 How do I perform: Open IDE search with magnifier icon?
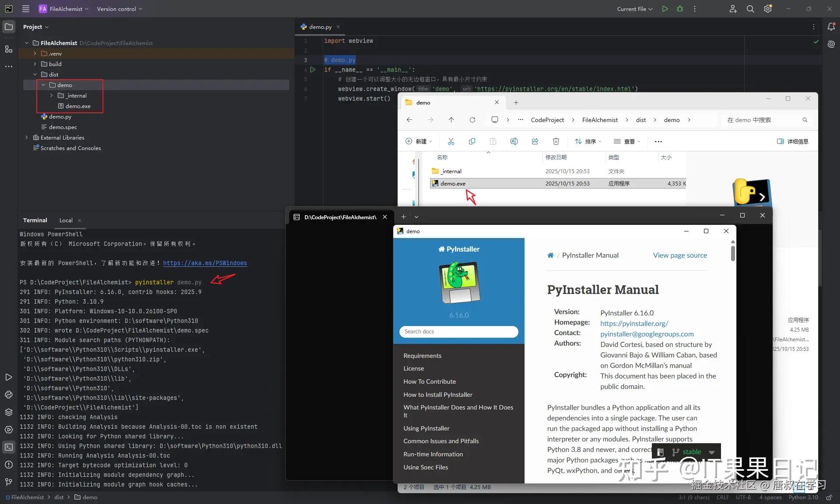point(750,9)
